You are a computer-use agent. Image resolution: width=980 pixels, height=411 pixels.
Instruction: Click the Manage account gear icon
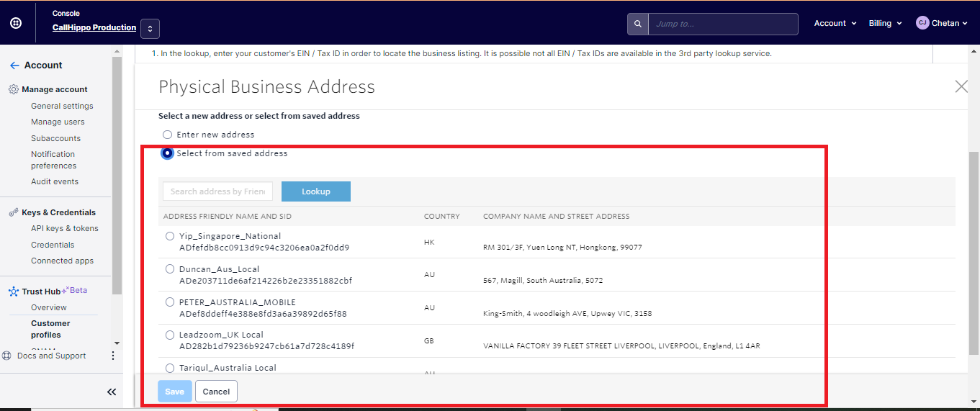click(14, 90)
